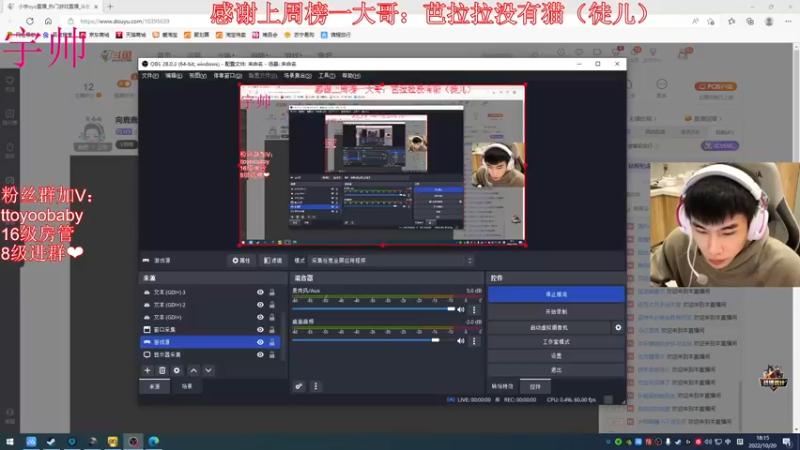Open 停靠窗口(D) menu in OBS

click(228, 76)
